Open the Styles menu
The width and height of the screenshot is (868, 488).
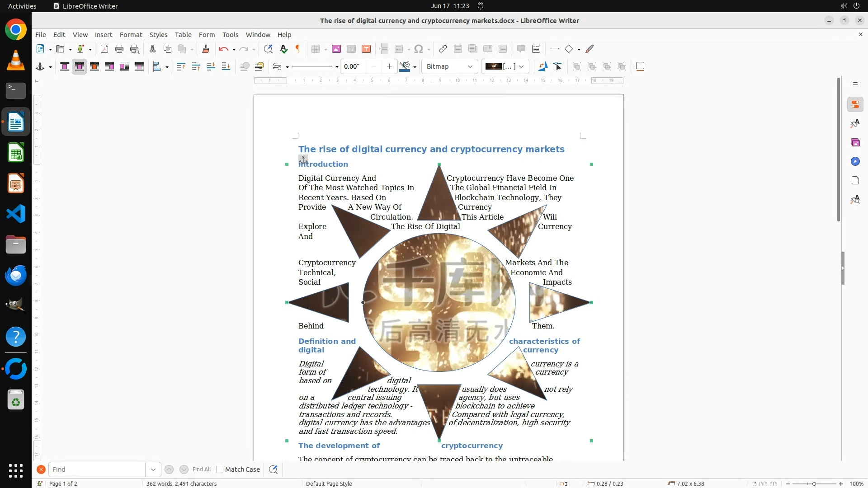click(158, 35)
